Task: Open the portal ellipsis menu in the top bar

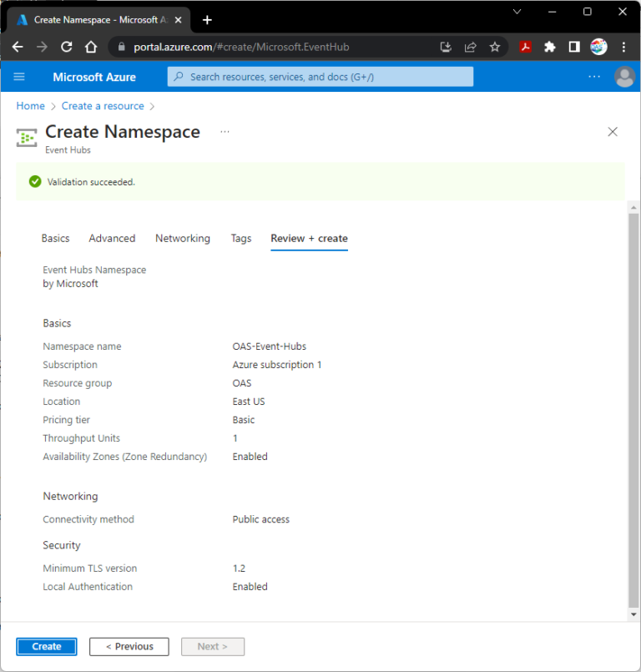Action: (594, 76)
